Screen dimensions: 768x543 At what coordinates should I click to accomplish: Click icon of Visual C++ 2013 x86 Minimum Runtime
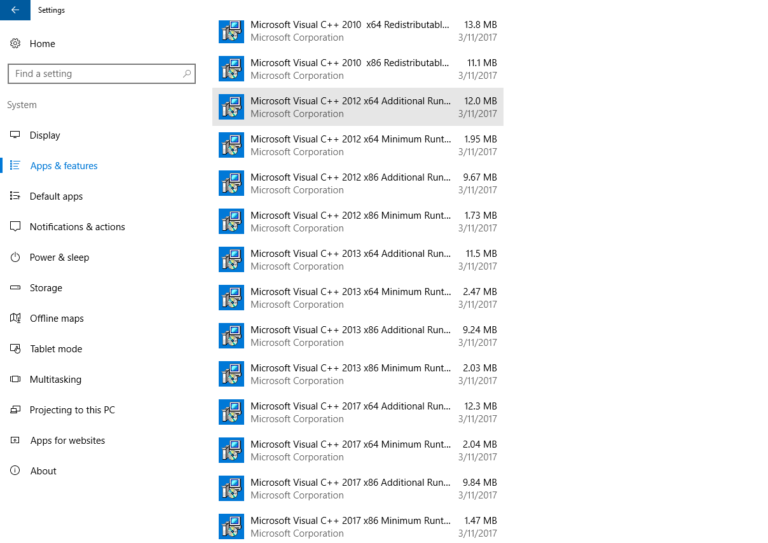231,375
